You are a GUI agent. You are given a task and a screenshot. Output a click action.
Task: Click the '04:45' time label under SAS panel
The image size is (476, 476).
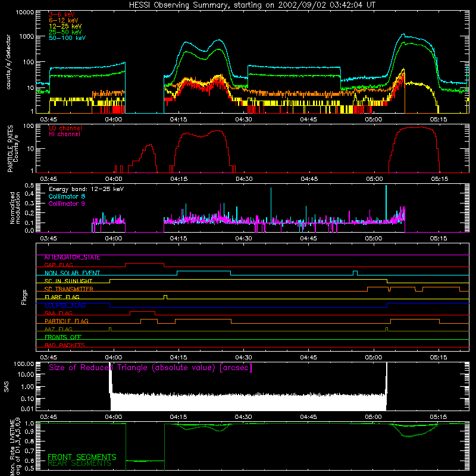pos(308,417)
